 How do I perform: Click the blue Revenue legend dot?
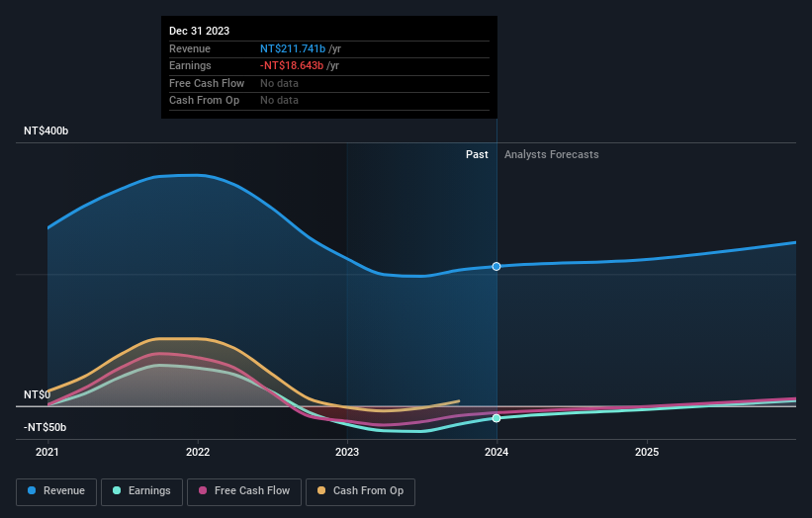[x=32, y=490]
